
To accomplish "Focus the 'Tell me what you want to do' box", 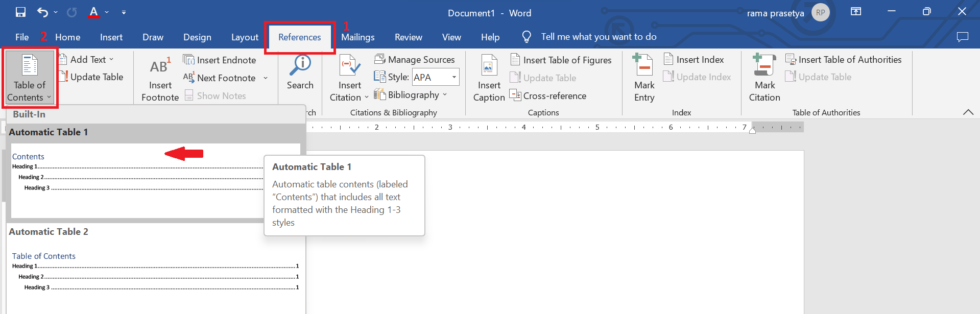I will [x=599, y=37].
